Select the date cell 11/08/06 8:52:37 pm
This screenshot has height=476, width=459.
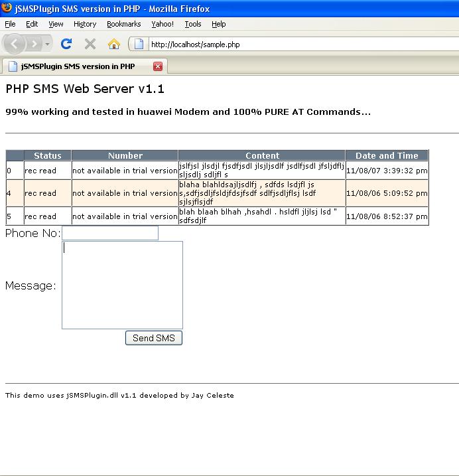pos(387,216)
